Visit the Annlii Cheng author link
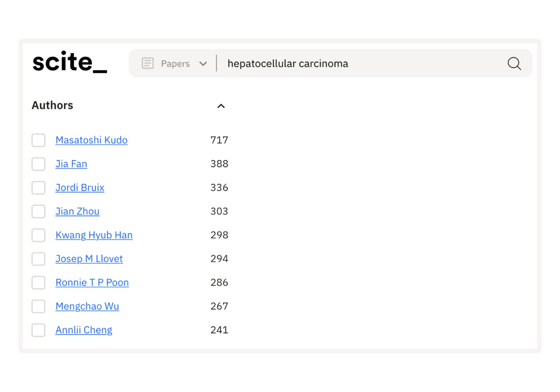The width and height of the screenshot is (560, 392). point(84,330)
